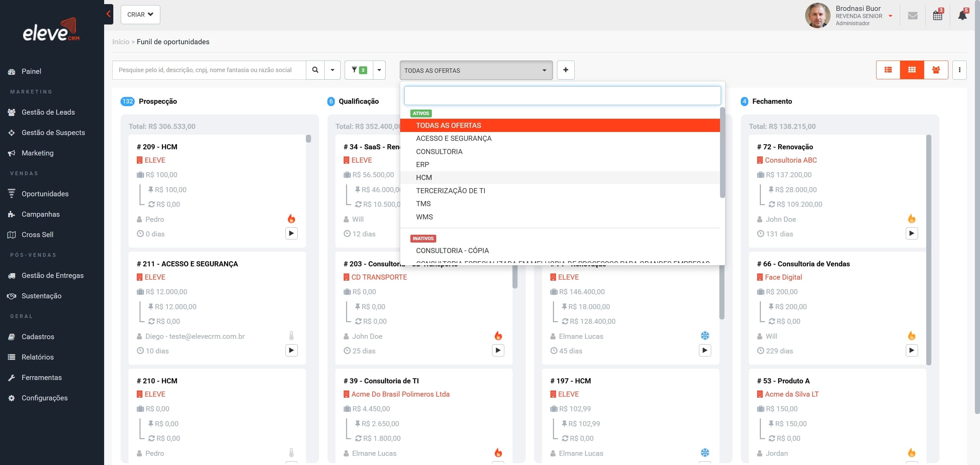Switch to list view
Screen dimensions: 980x465
[x=888, y=70]
